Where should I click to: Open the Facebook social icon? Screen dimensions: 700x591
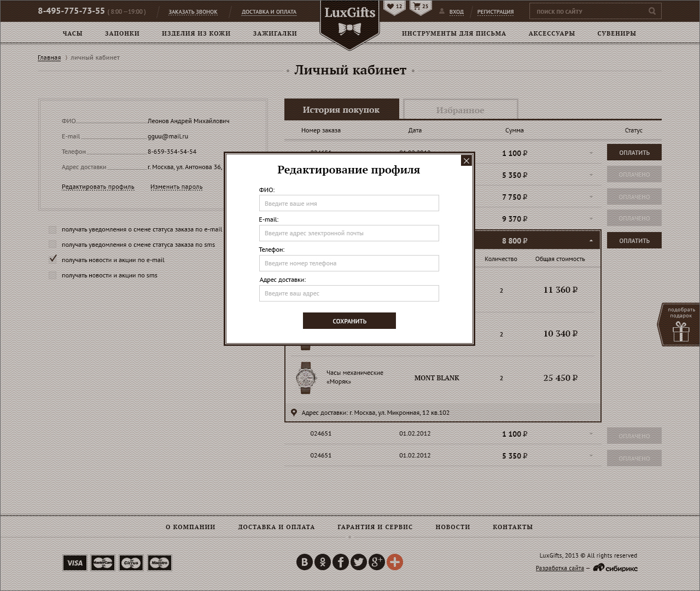coord(340,562)
